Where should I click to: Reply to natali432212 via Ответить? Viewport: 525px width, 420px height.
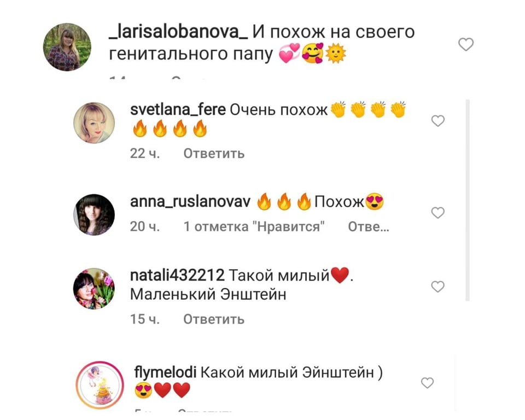214,319
